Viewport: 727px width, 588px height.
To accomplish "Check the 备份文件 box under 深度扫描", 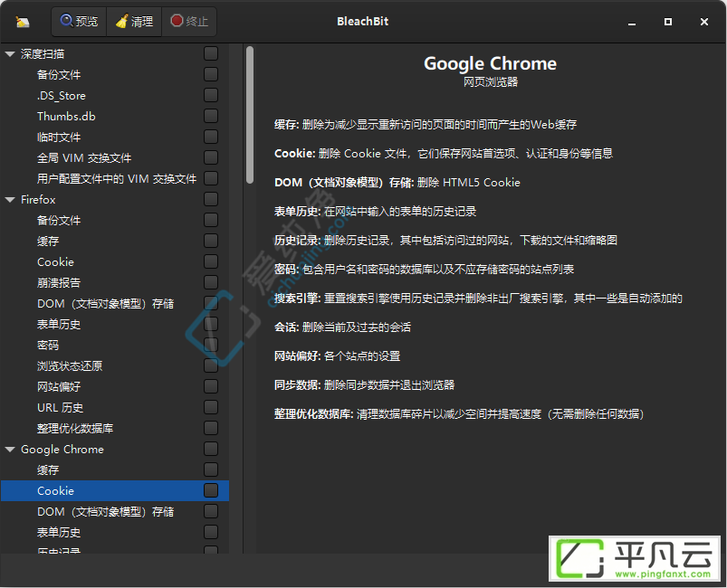I will (211, 74).
